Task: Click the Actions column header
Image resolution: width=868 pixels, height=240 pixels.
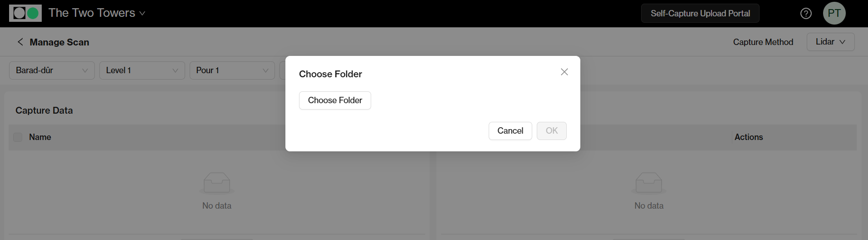Action: (x=749, y=137)
